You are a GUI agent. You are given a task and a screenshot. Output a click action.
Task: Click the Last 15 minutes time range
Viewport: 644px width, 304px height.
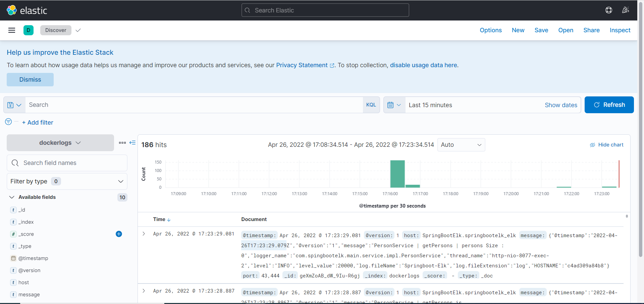(430, 105)
